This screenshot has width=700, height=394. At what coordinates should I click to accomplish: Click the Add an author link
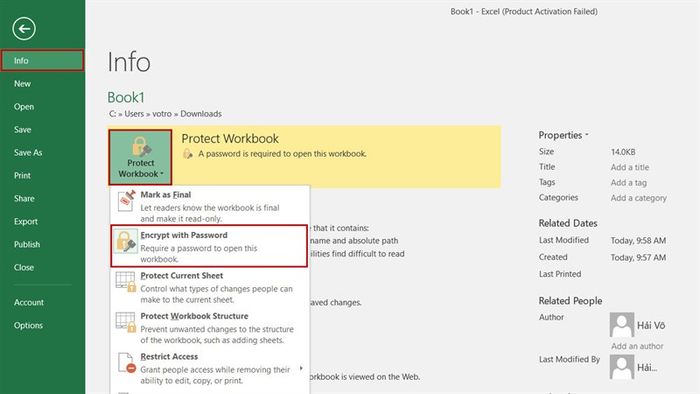[637, 346]
